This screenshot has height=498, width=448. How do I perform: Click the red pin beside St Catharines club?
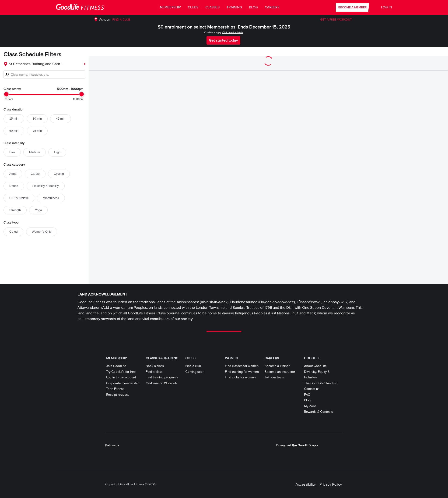pyautogui.click(x=5, y=64)
